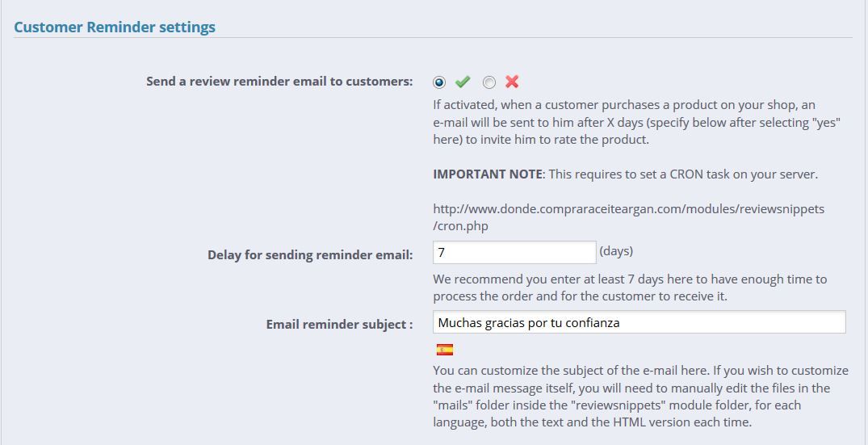Click the Customer Reminder settings heading

(x=115, y=27)
